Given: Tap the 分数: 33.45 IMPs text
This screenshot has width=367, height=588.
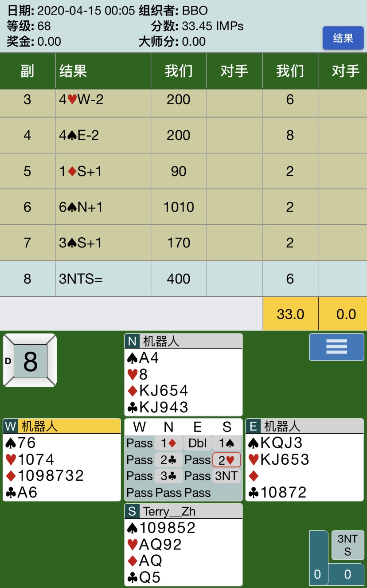Looking at the screenshot, I should click(x=198, y=26).
